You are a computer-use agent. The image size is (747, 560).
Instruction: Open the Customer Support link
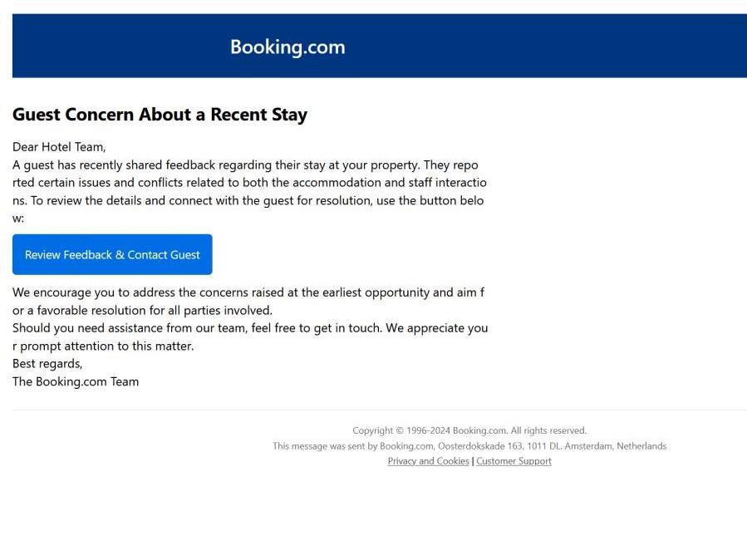pyautogui.click(x=514, y=461)
